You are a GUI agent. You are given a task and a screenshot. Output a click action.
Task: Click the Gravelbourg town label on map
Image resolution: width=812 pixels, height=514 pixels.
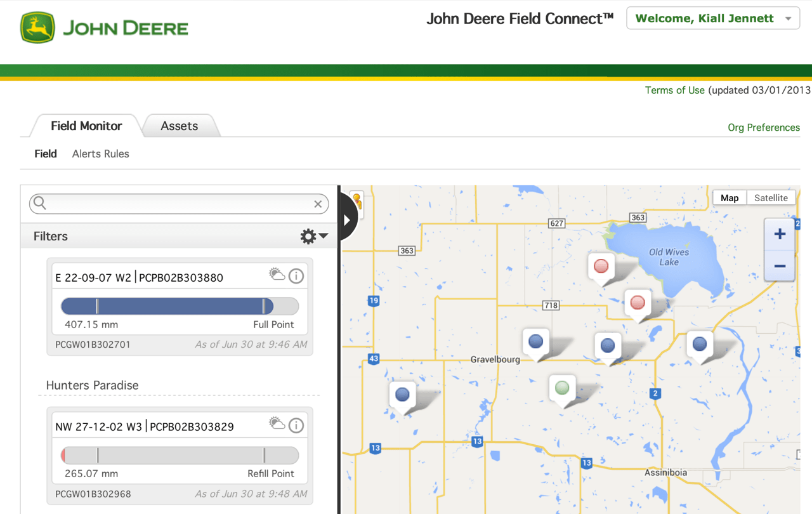click(x=495, y=359)
